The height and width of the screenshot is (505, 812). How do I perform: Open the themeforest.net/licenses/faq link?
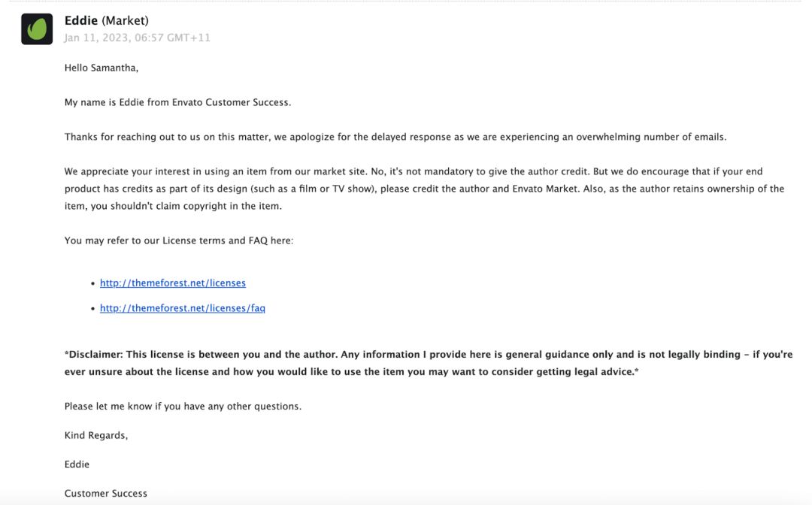click(x=182, y=308)
